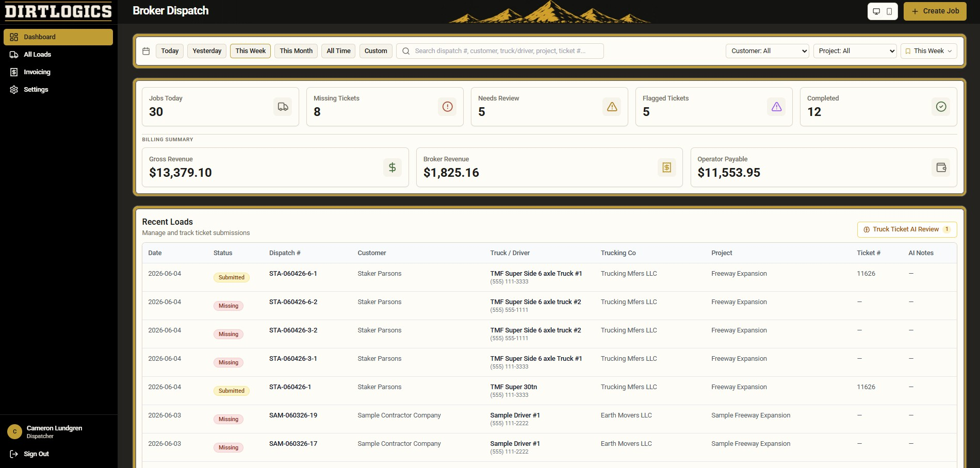Select the This Week filter button
Image resolution: width=980 pixels, height=468 pixels.
251,51
